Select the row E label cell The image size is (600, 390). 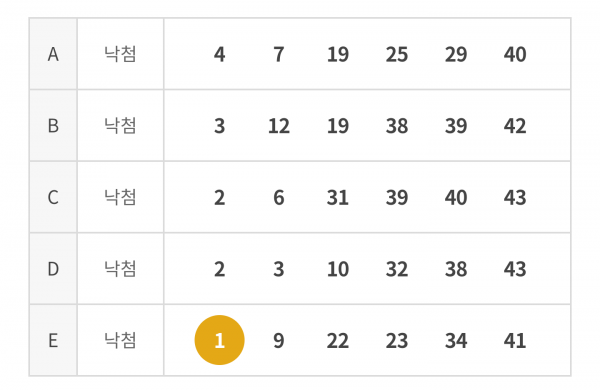(53, 340)
